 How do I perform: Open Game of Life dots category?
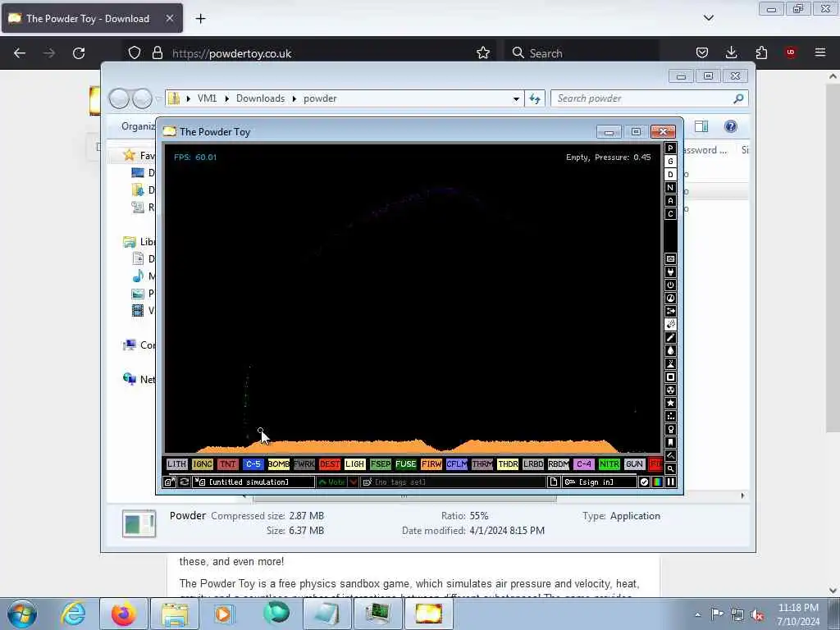[670, 416]
